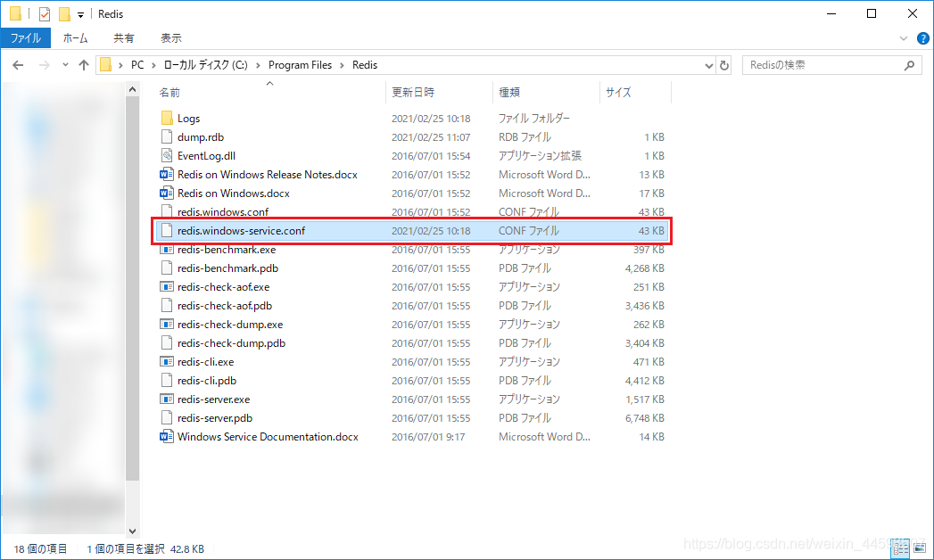Select redis-check-dump.pdb file name
This screenshot has width=934, height=560.
(x=231, y=342)
